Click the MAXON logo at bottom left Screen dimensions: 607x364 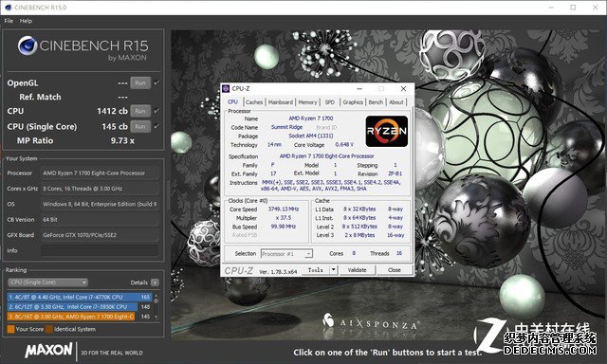point(48,350)
